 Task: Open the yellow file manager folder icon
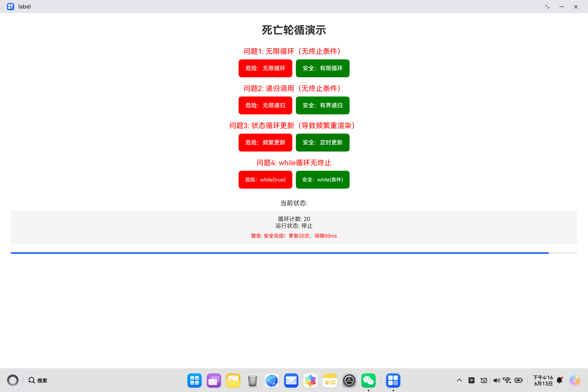click(233, 381)
